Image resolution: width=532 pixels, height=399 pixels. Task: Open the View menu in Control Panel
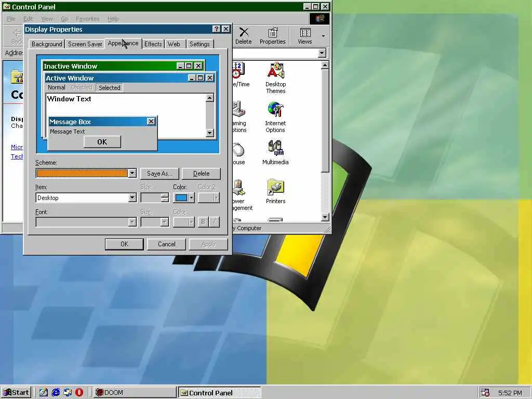[x=47, y=19]
